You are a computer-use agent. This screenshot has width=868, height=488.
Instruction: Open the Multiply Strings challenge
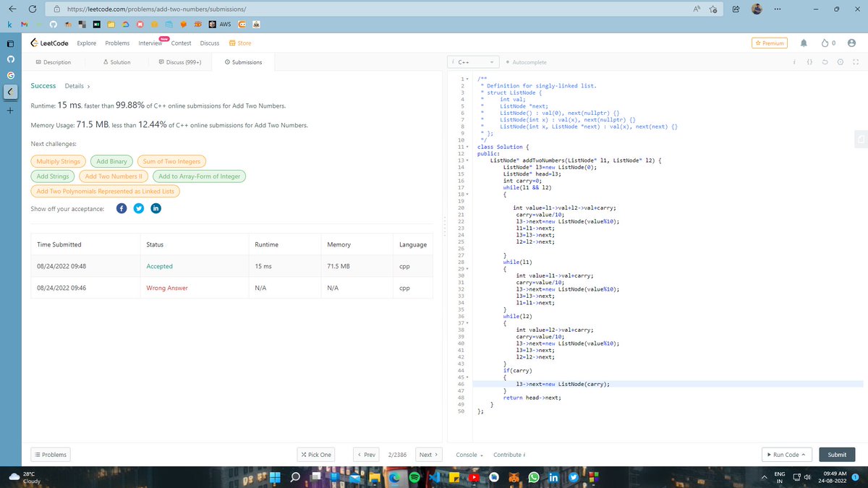coord(59,161)
